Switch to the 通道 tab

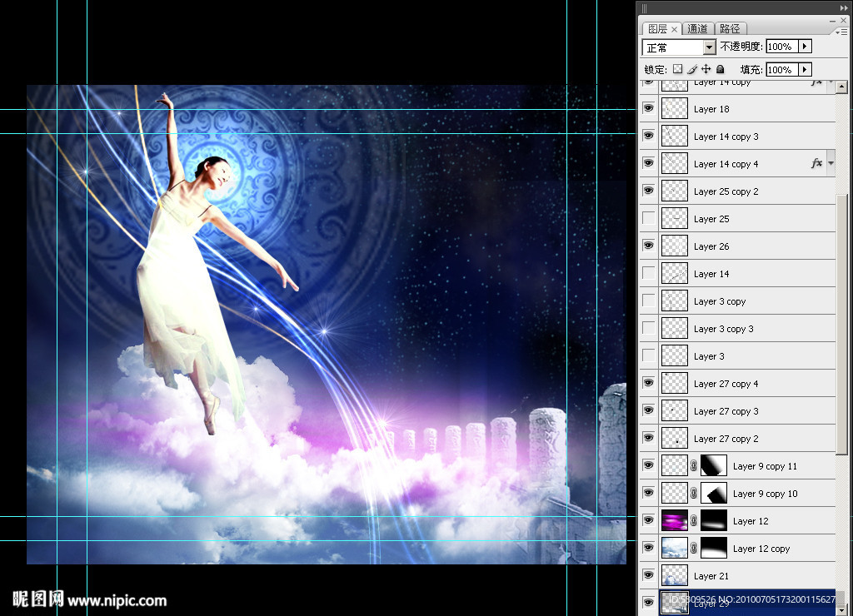click(x=697, y=29)
